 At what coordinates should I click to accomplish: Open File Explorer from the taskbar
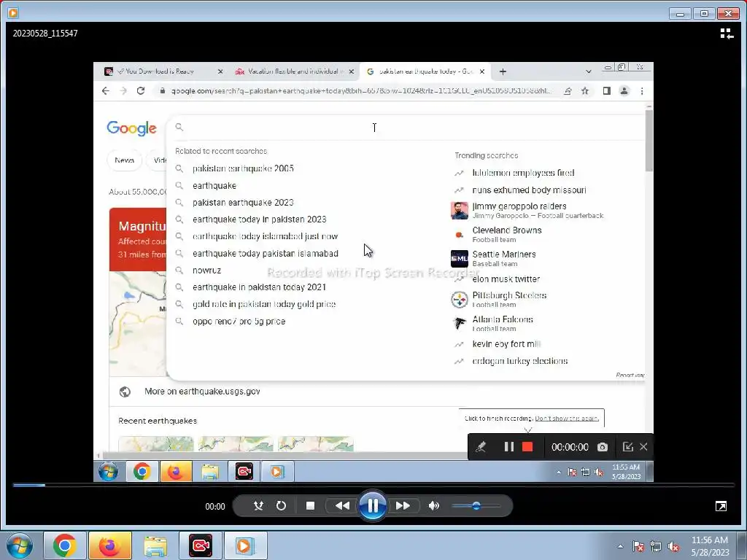[x=155, y=545]
